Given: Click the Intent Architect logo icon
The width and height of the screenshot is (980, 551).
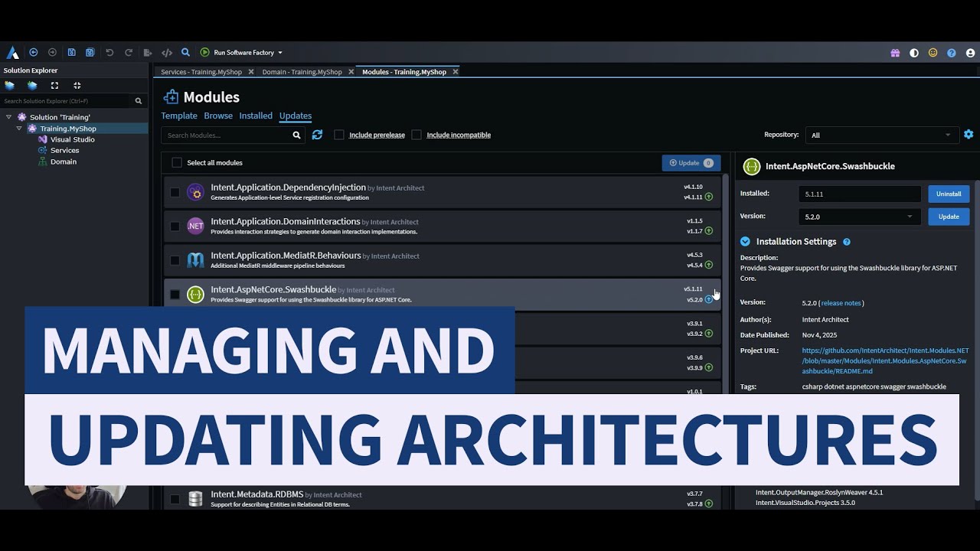Looking at the screenshot, I should click(x=12, y=53).
